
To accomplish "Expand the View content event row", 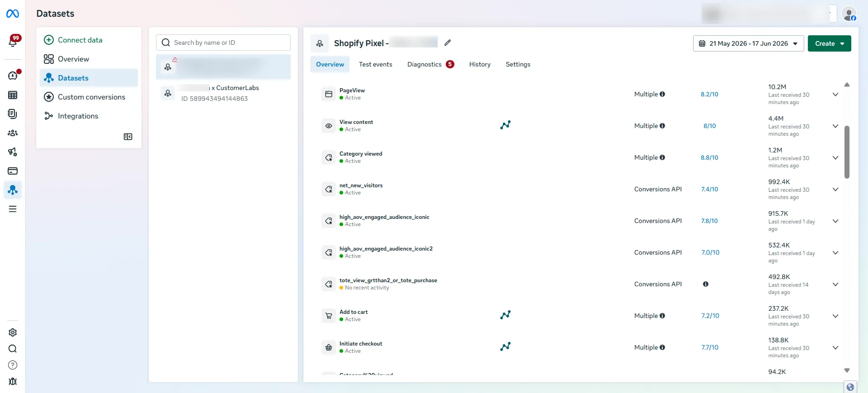I will point(835,126).
